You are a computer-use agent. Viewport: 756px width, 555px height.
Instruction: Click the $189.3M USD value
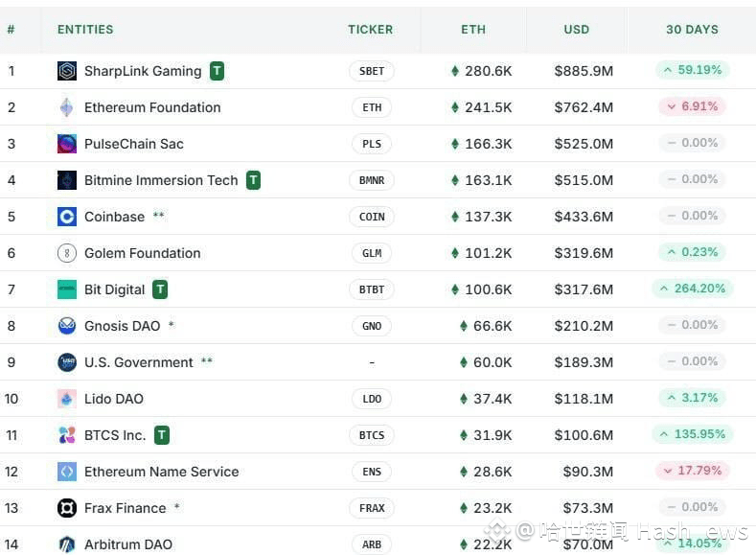click(584, 362)
